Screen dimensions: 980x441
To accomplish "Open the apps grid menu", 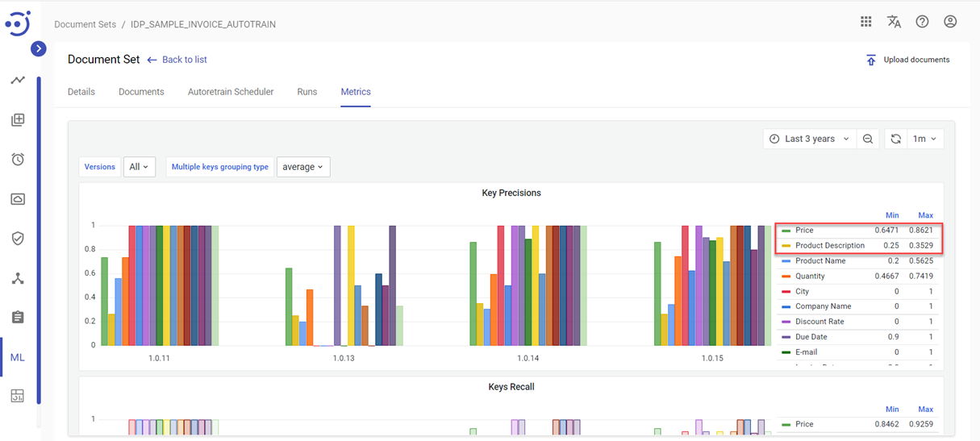I will [865, 22].
